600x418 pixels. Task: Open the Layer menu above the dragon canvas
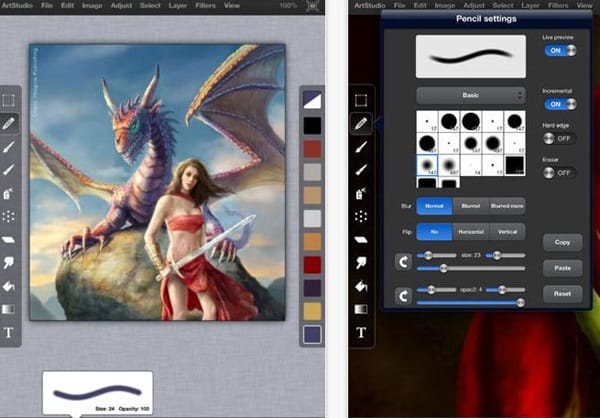[178, 6]
